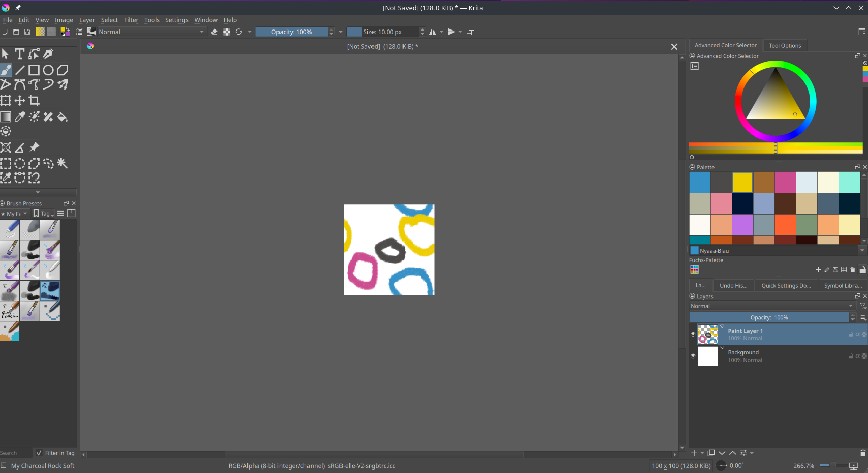Hide the Paint Layer 1 layer
868x473 pixels.
coord(693,334)
